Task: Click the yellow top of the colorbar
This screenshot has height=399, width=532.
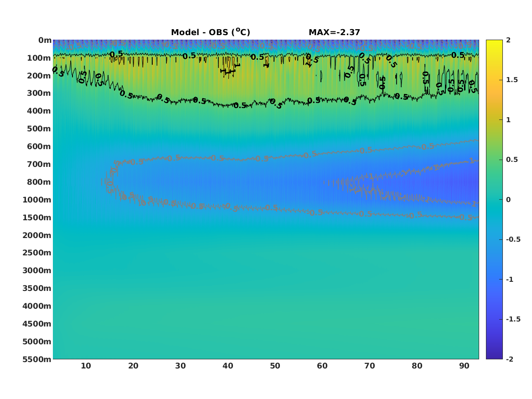Action: (x=494, y=42)
